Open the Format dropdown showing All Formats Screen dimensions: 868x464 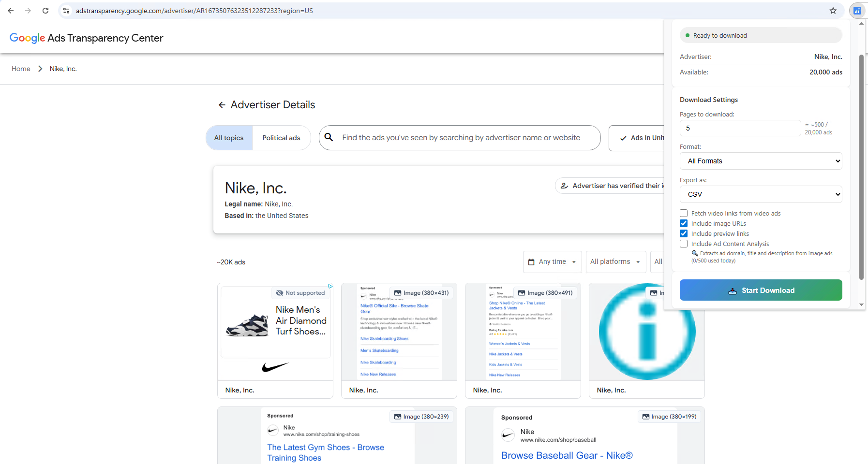[761, 161]
